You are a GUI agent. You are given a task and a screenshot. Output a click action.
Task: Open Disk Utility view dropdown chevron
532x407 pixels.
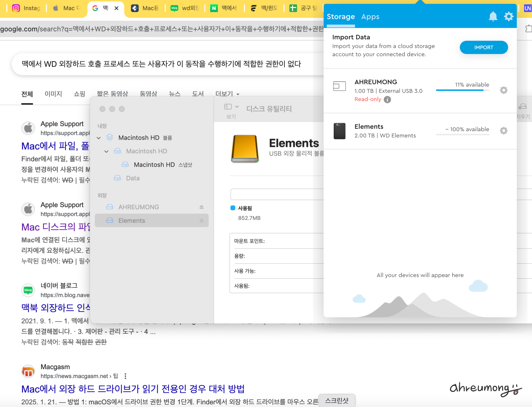point(237,107)
